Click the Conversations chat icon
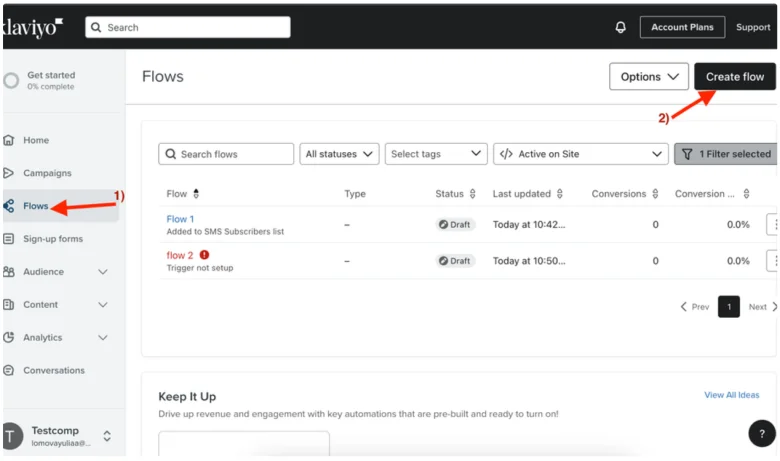Viewport: 780px width, 461px height. click(8, 370)
